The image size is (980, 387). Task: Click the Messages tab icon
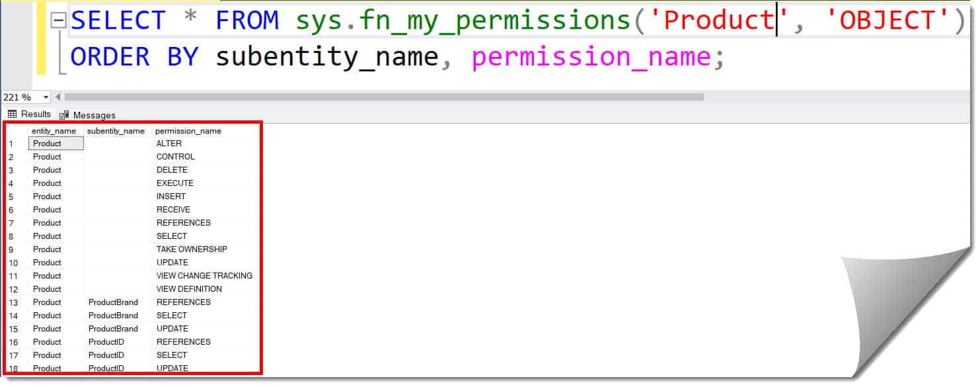click(65, 114)
